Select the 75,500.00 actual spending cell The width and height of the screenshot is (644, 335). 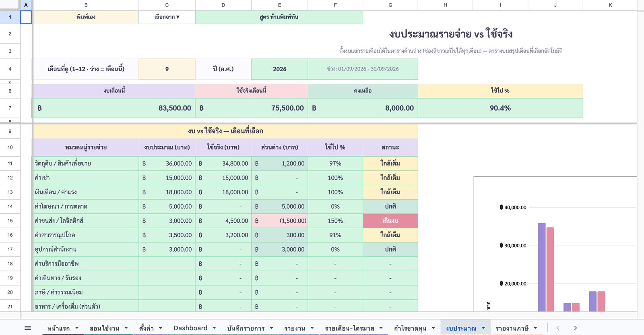tap(252, 108)
